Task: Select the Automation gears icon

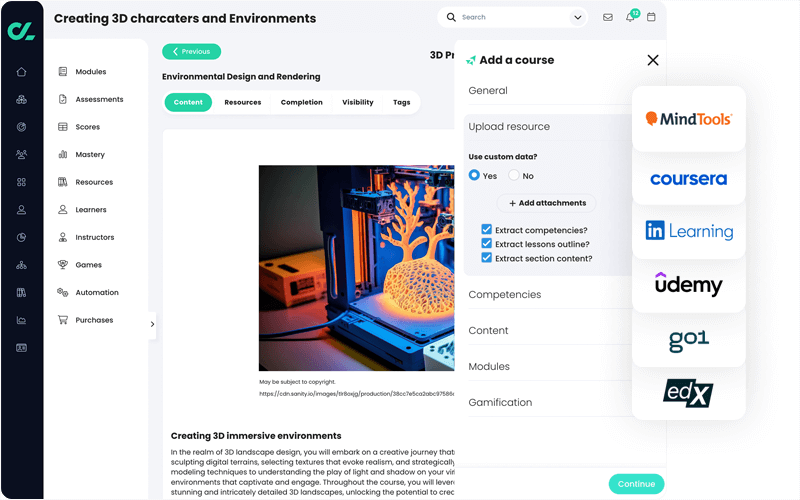Action: click(63, 293)
